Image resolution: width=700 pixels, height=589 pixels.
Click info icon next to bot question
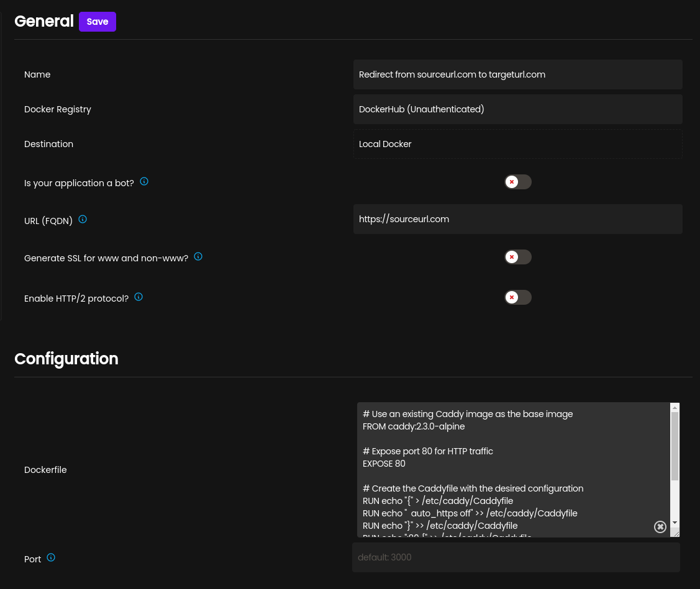[x=144, y=182]
